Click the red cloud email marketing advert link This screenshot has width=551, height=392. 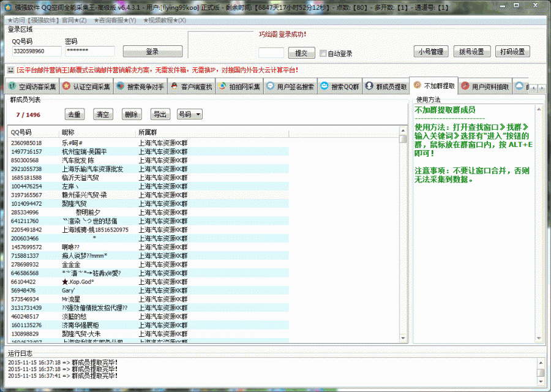pyautogui.click(x=157, y=70)
